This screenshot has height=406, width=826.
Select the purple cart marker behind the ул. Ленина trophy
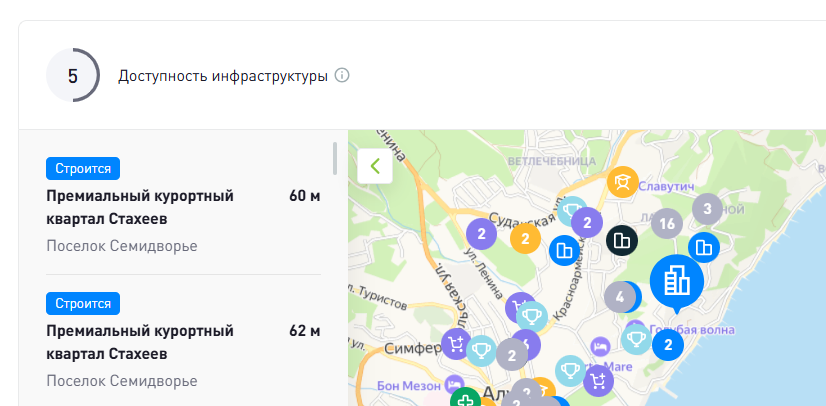514,306
